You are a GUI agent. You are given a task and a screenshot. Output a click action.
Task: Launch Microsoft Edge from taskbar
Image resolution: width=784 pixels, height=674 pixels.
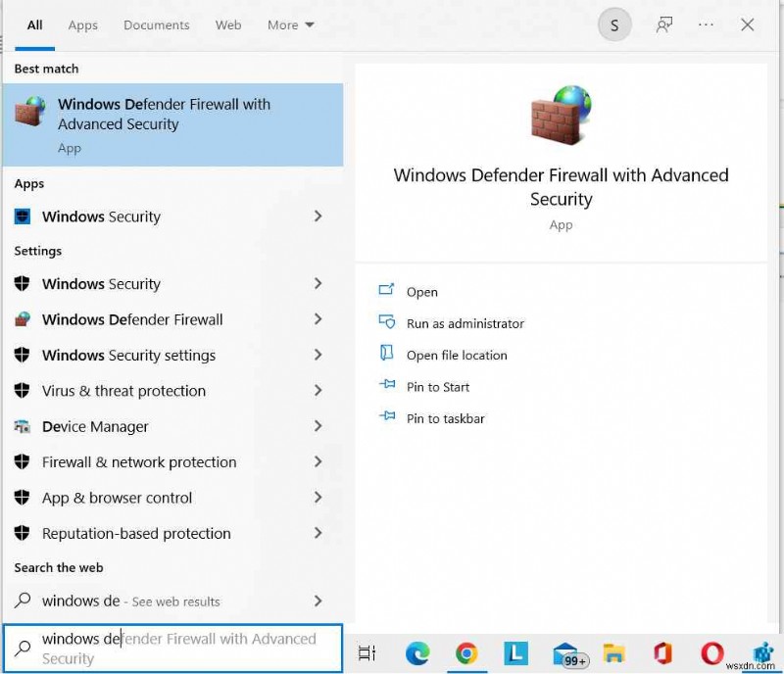(x=417, y=653)
